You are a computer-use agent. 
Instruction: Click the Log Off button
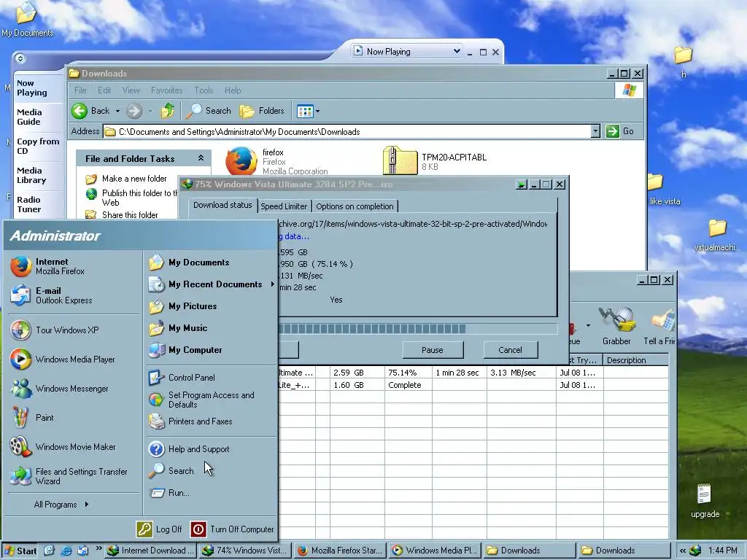click(x=160, y=529)
